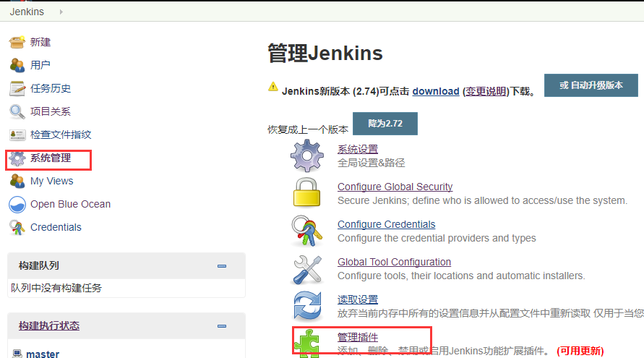Click the 降为2.72 downgrade button
Viewport: 644px width, 358px height.
pyautogui.click(x=385, y=123)
